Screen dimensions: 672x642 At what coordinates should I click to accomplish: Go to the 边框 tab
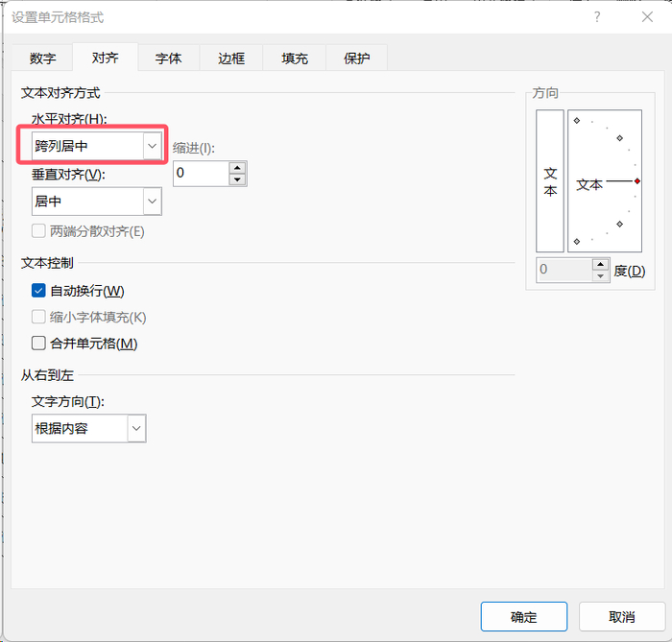pyautogui.click(x=231, y=59)
